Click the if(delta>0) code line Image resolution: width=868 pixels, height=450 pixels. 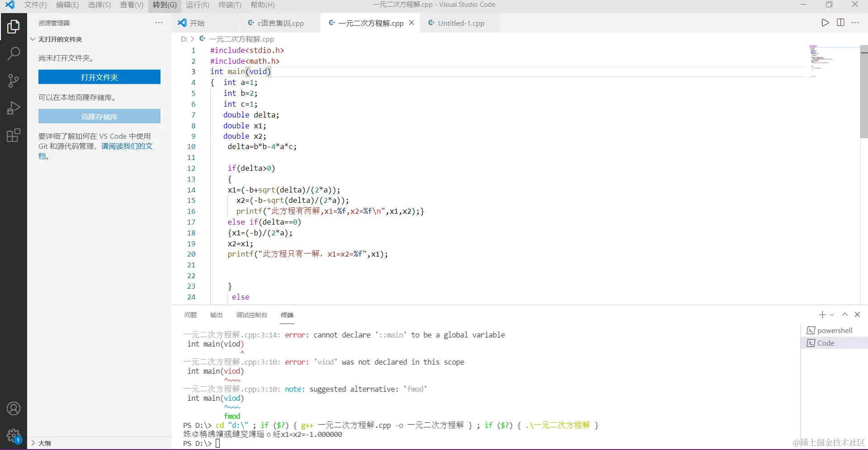pyautogui.click(x=251, y=168)
